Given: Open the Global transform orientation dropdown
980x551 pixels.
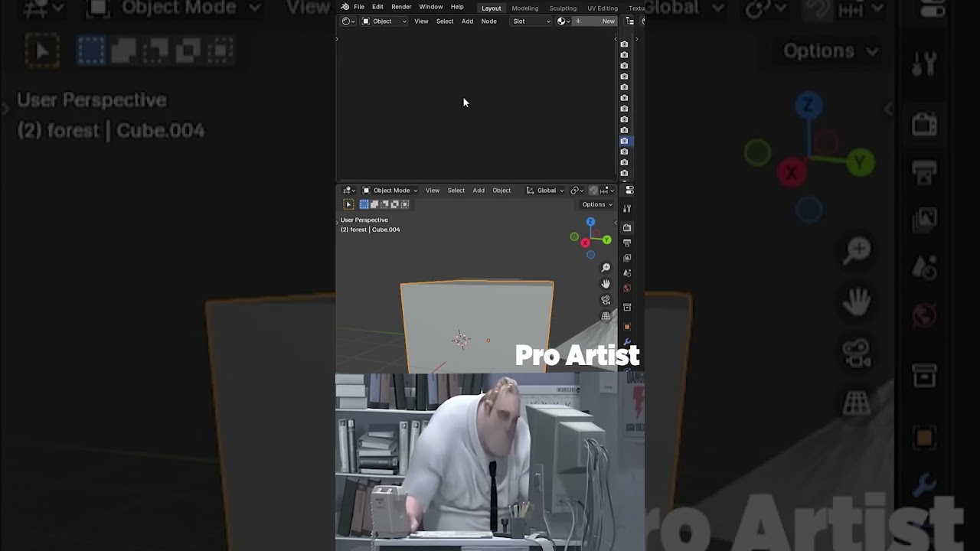Looking at the screenshot, I should (x=544, y=191).
